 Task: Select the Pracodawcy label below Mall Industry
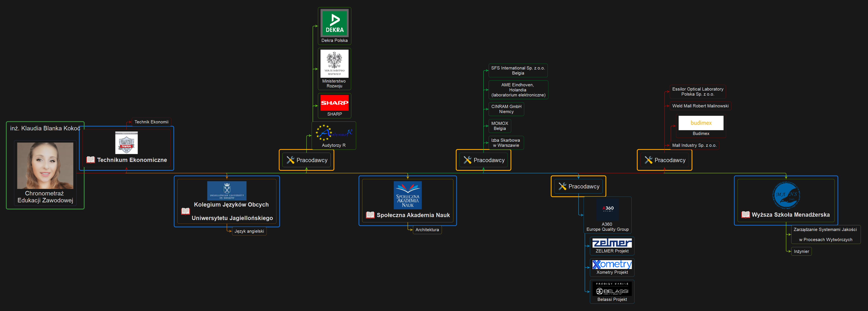pos(670,160)
